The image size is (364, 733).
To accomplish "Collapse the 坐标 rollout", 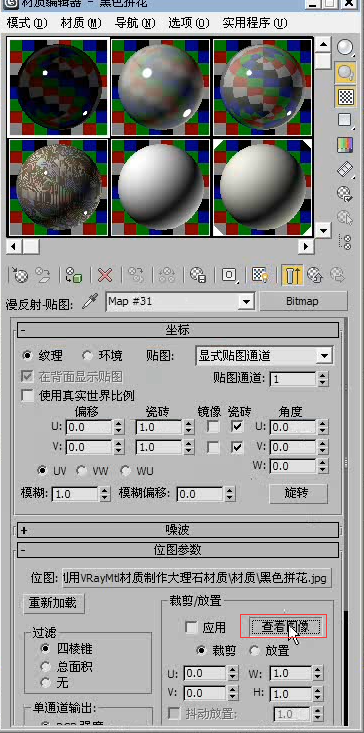I will tap(178, 330).
